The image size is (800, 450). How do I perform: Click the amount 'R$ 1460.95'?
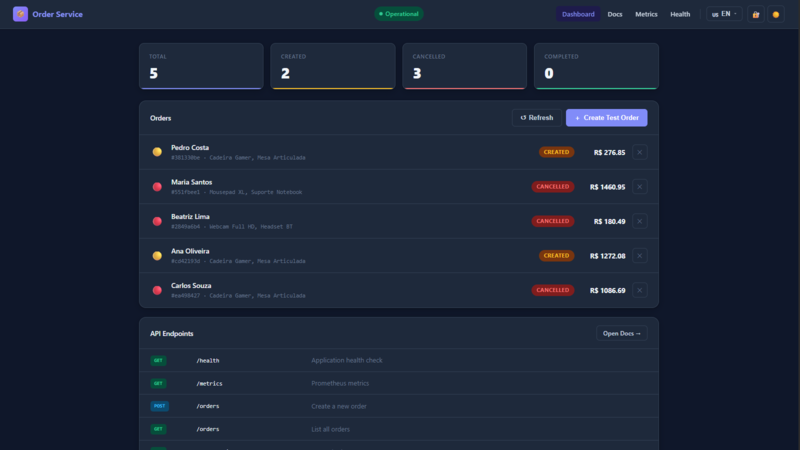pos(607,187)
